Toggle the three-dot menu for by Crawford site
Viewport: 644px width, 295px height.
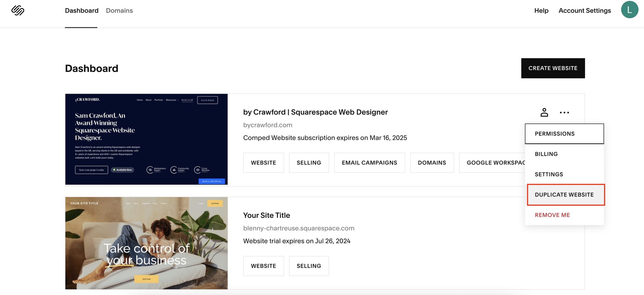click(564, 112)
